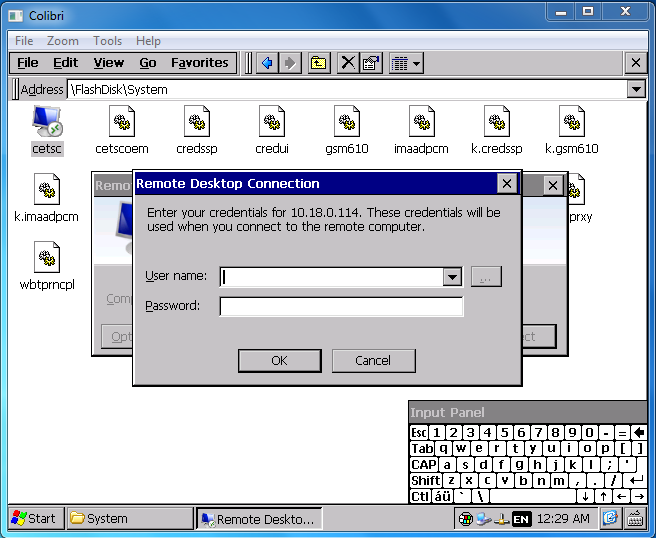Image resolution: width=656 pixels, height=538 pixels.
Task: Click OK in credentials dialog
Action: 279,361
